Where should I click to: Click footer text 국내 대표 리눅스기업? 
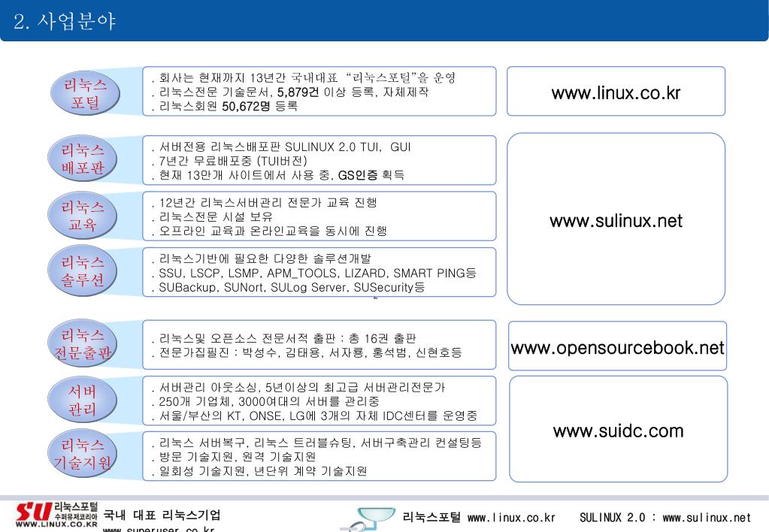point(162,515)
